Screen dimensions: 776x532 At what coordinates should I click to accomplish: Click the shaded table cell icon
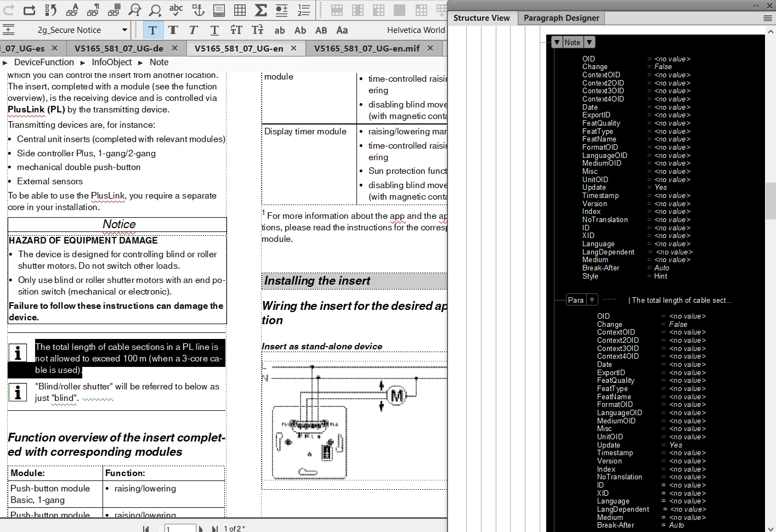[400, 9]
